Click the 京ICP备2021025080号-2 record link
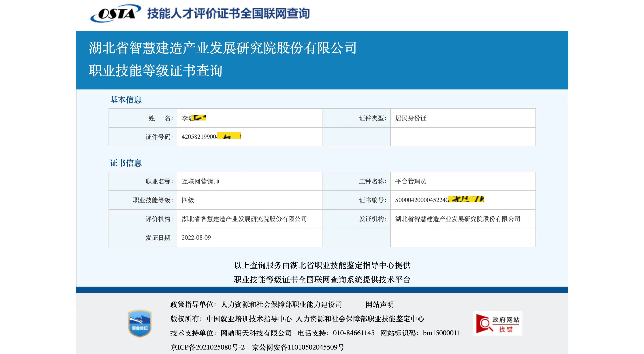Image resolution: width=644 pixels, height=354 pixels. click(207, 347)
